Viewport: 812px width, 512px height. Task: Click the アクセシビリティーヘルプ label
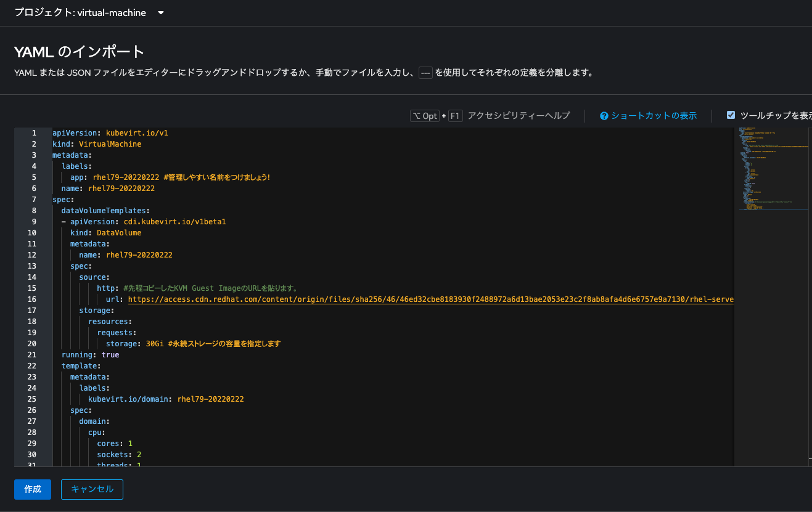pyautogui.click(x=519, y=116)
